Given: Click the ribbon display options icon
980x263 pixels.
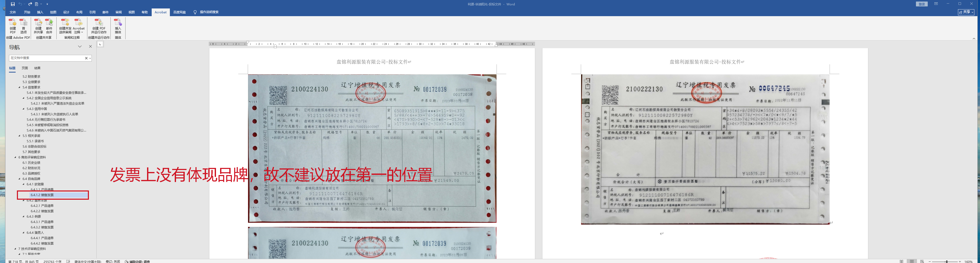Looking at the screenshot, I should click(936, 4).
